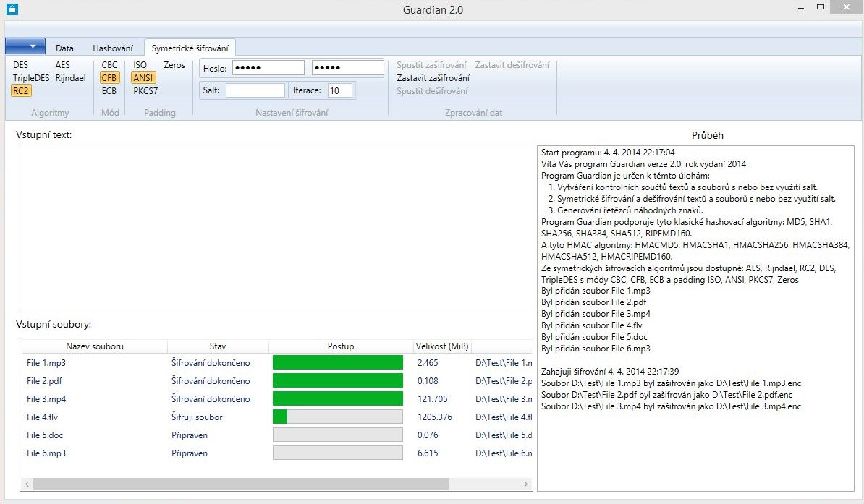
Task: Switch to the Hashování tab
Action: point(112,48)
